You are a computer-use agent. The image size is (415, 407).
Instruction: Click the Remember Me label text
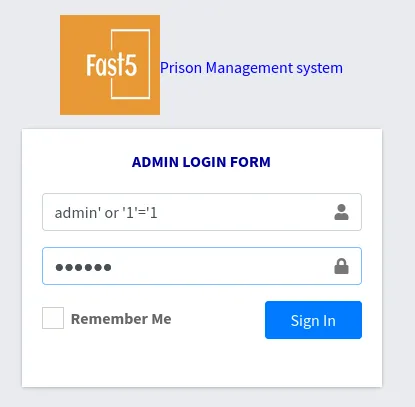121,319
